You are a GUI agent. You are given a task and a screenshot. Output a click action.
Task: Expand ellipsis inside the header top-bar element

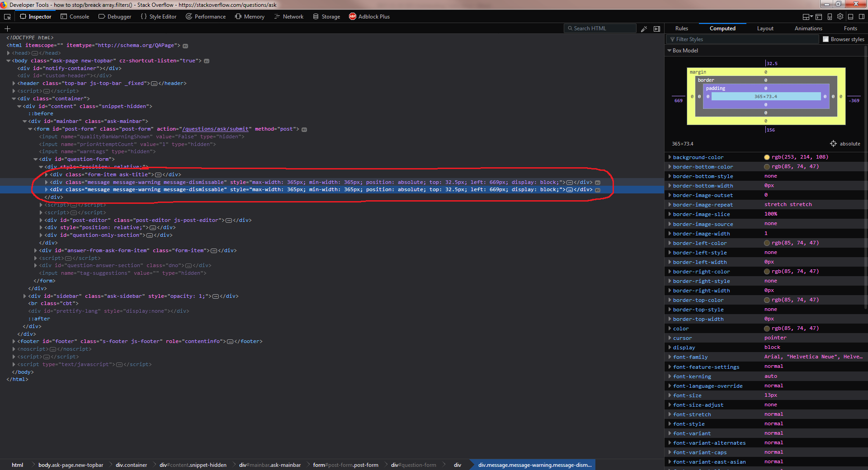(x=154, y=84)
